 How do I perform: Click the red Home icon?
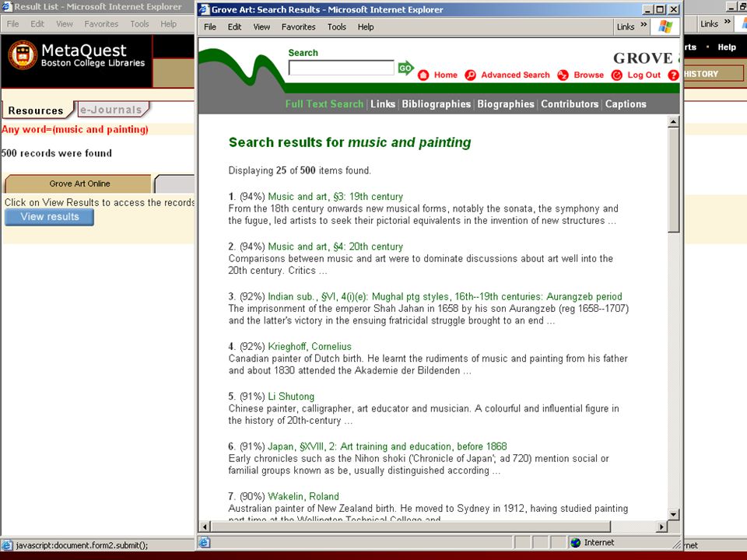[x=423, y=75]
